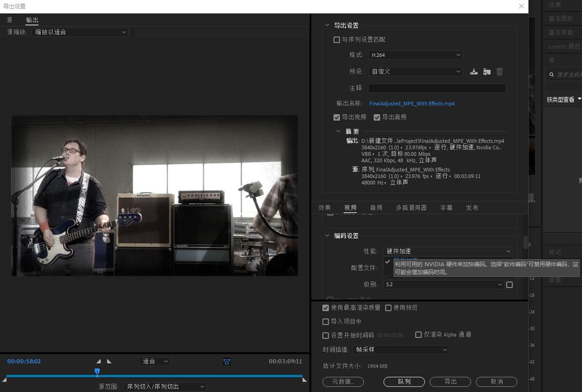
Task: Close the export settings dialog
Action: point(521,6)
